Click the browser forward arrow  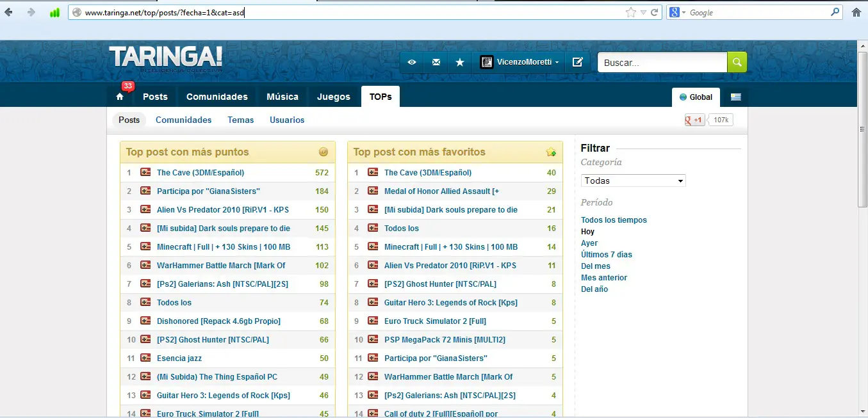[x=31, y=12]
